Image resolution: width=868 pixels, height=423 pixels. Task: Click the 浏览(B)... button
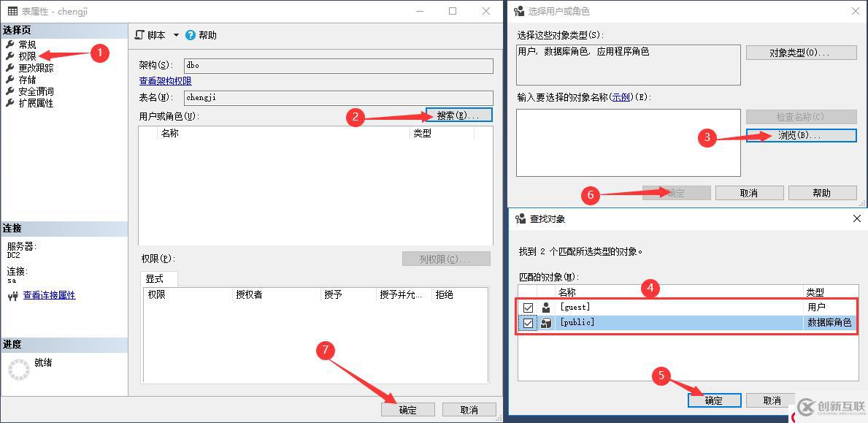pos(801,135)
